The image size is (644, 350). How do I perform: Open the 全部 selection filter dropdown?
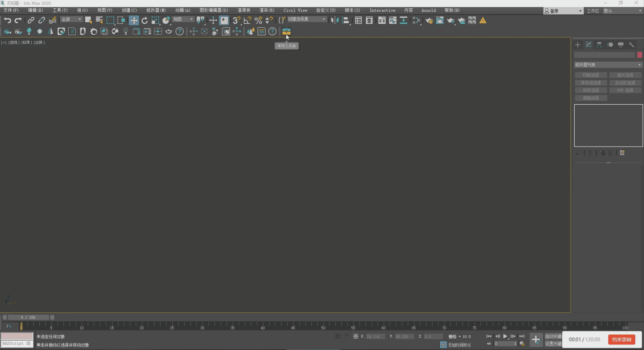point(71,19)
